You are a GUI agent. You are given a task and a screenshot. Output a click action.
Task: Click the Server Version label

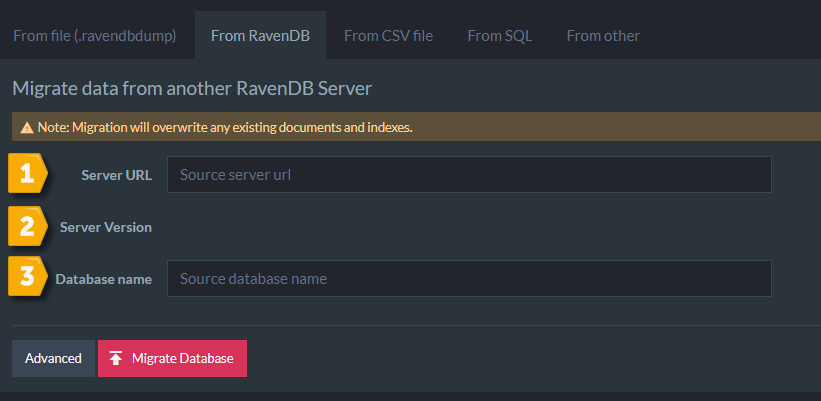(106, 227)
